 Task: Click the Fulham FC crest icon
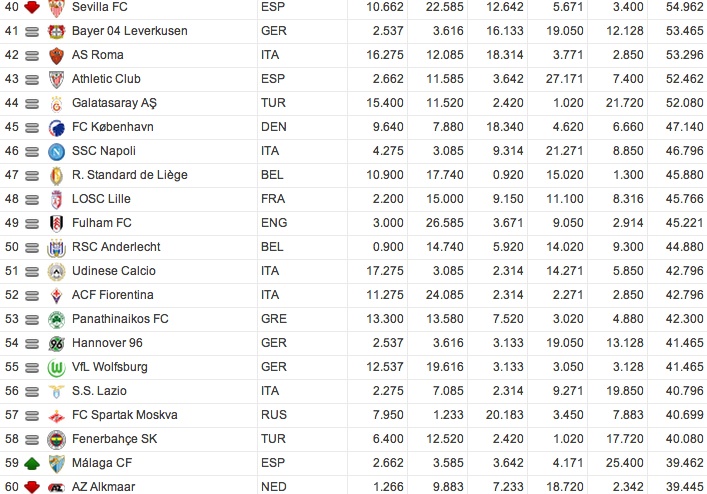(57, 223)
